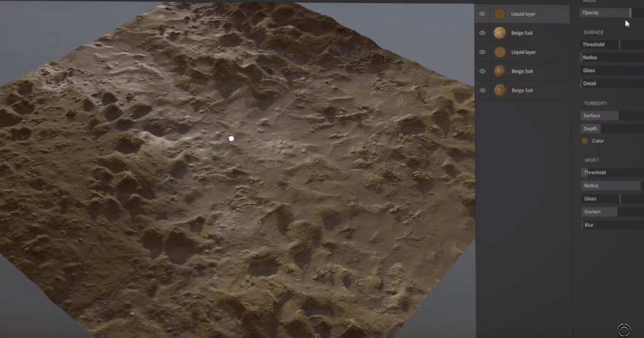Click the Moist section Gloss slider
644x338 pixels.
612,199
